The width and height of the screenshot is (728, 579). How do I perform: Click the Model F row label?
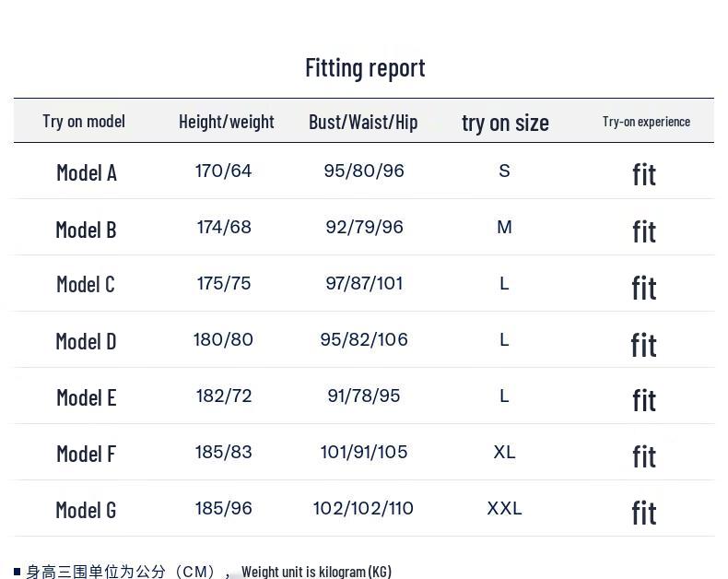[86, 454]
